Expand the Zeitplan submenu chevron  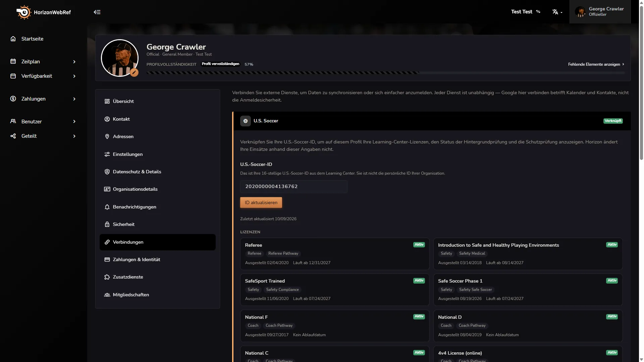point(74,62)
